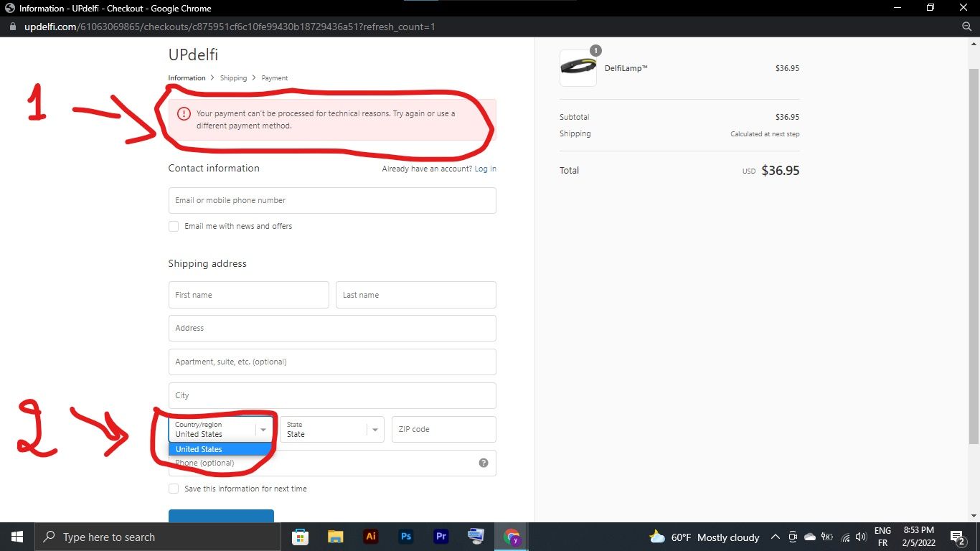
Task: Click the UPdelfi store name link
Action: click(x=193, y=55)
